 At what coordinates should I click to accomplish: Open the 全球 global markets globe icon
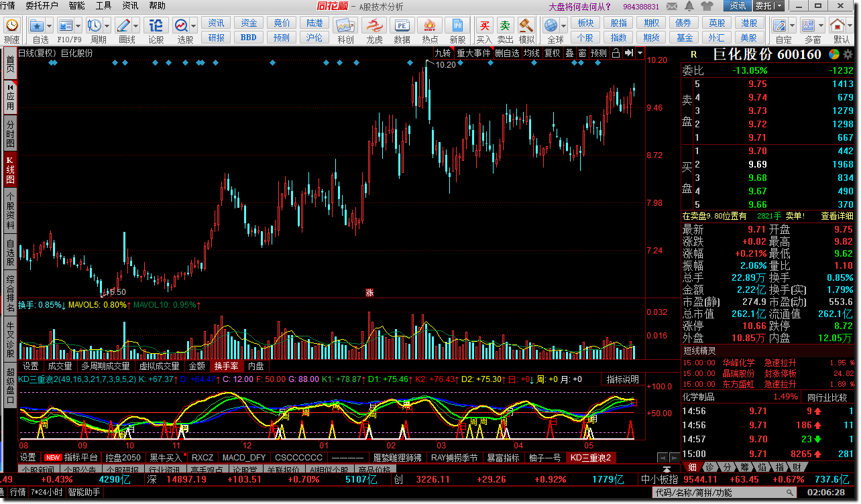(x=551, y=25)
